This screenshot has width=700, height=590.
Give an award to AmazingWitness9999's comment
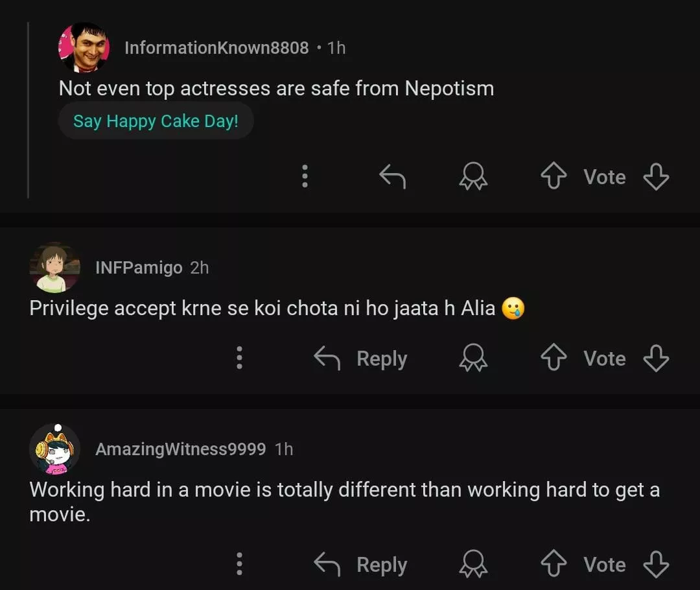pos(473,565)
